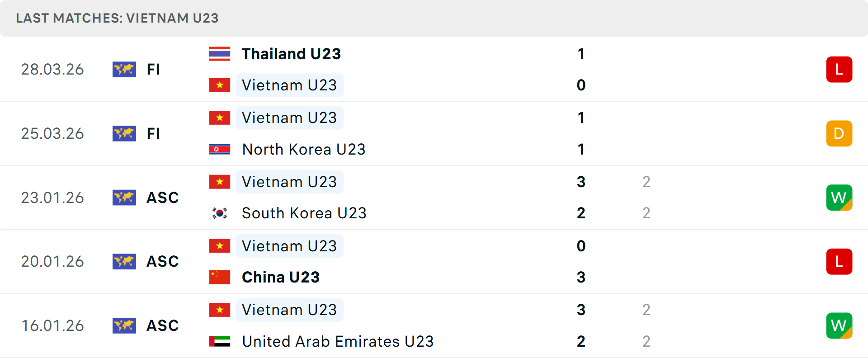This screenshot has height=358, width=868.
Task: Click the L badge for the China loss
Action: (839, 262)
